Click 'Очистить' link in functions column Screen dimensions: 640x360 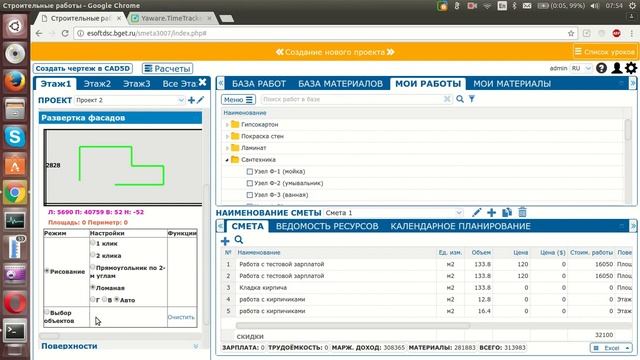(181, 317)
